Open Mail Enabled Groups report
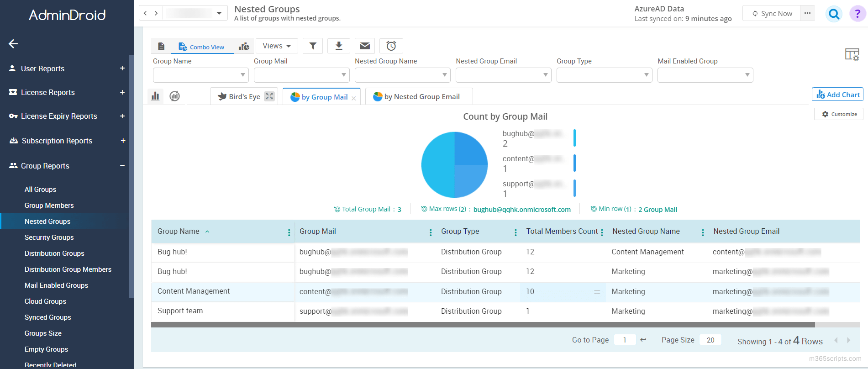The height and width of the screenshot is (369, 868). pos(56,285)
